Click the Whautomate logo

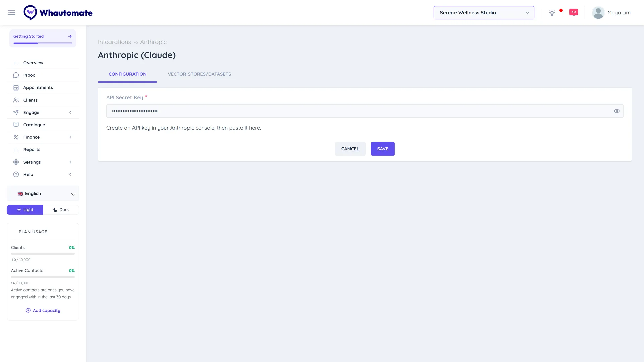(x=58, y=13)
